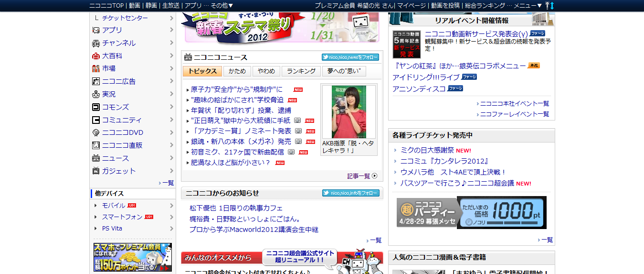Click 5周年記念 新サービス発表 thumbnail

pos(407,44)
